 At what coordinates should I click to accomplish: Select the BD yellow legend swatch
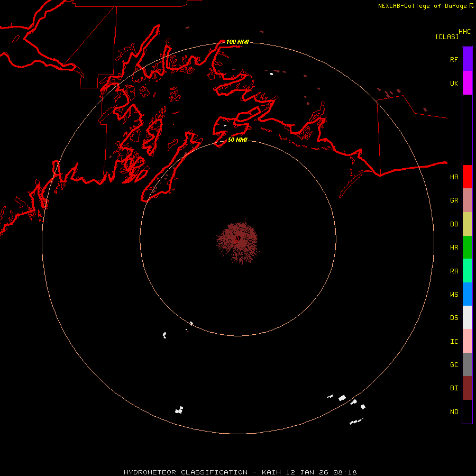[467, 224]
